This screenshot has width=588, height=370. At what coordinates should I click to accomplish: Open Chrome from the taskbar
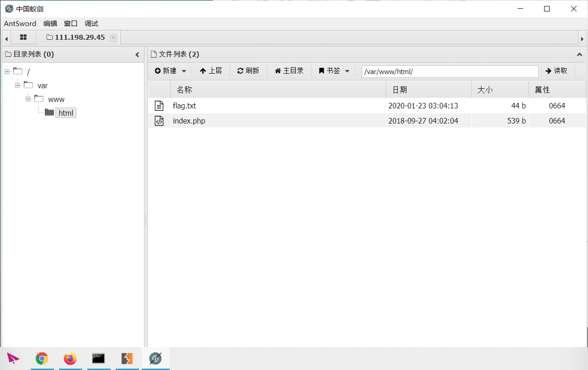(42, 359)
